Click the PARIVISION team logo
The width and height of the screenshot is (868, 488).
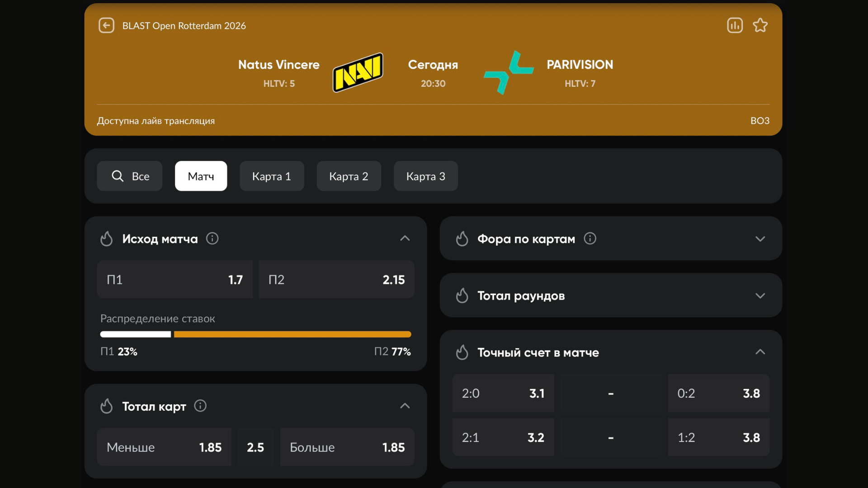tap(509, 72)
